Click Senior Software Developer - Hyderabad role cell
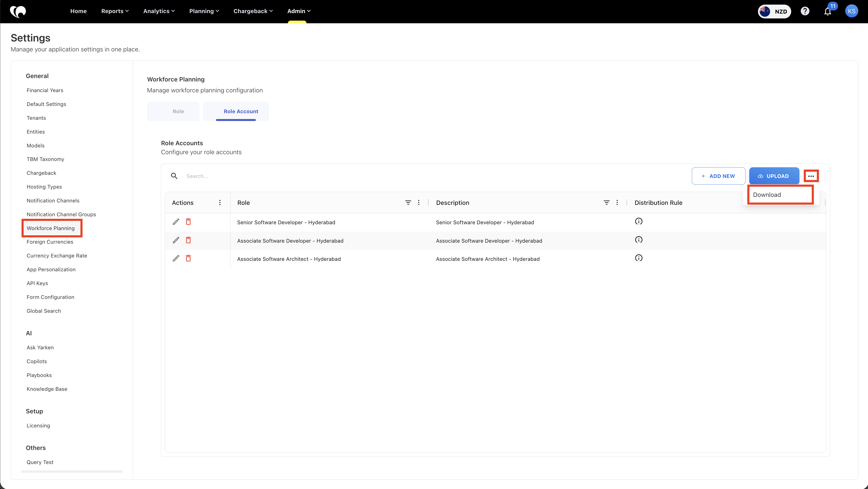Image resolution: width=868 pixels, height=489 pixels. click(286, 222)
